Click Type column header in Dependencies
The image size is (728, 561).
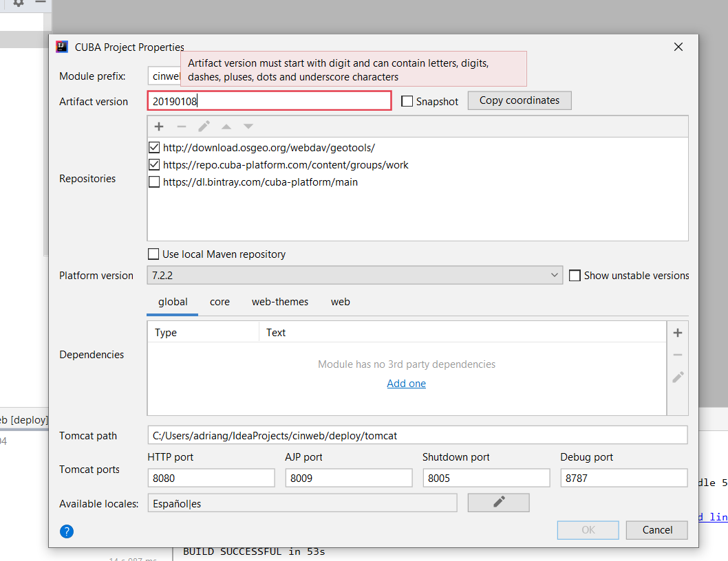204,333
